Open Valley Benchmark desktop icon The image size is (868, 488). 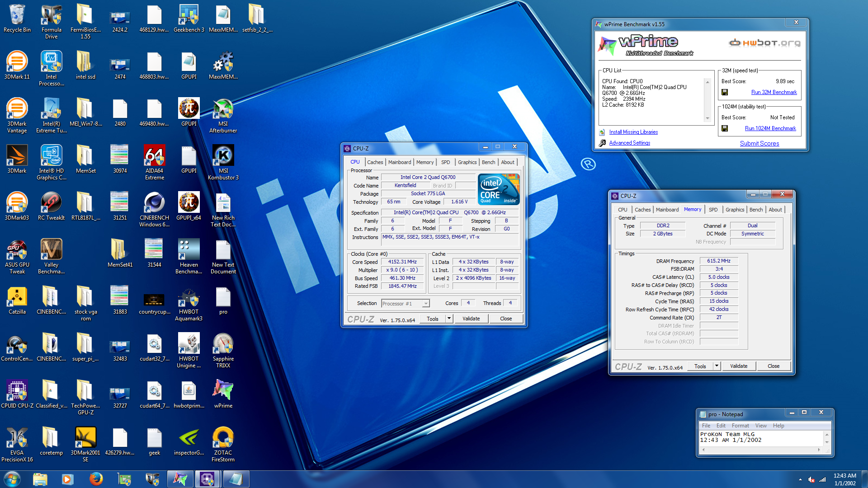(52, 257)
